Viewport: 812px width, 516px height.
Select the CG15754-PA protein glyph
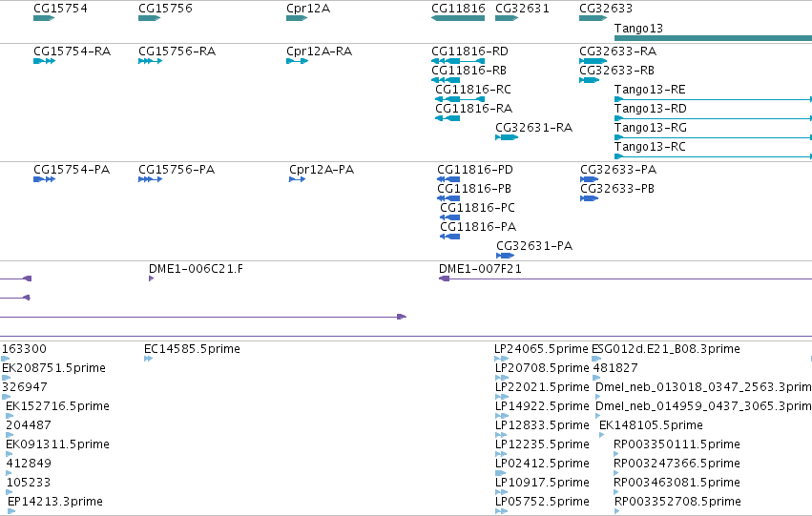[44, 179]
